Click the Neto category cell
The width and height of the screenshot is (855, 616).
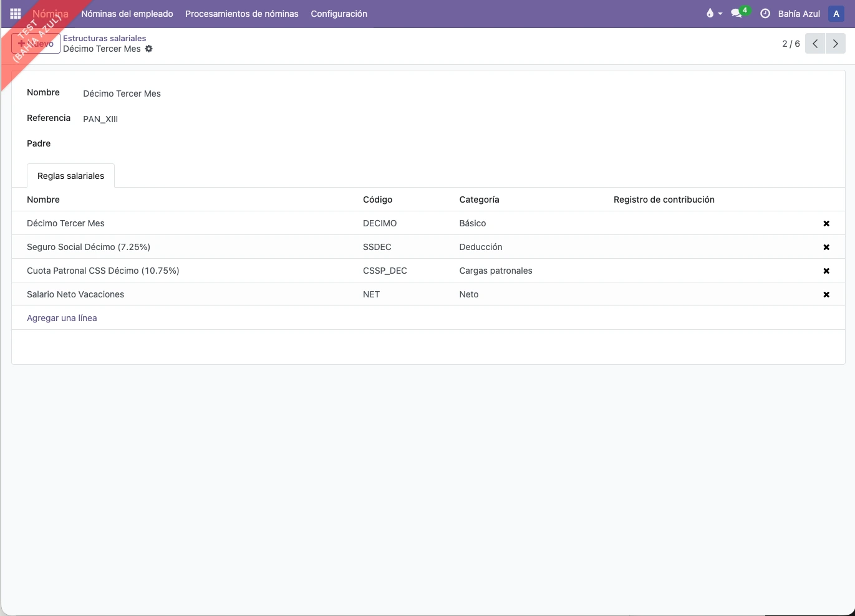point(469,294)
